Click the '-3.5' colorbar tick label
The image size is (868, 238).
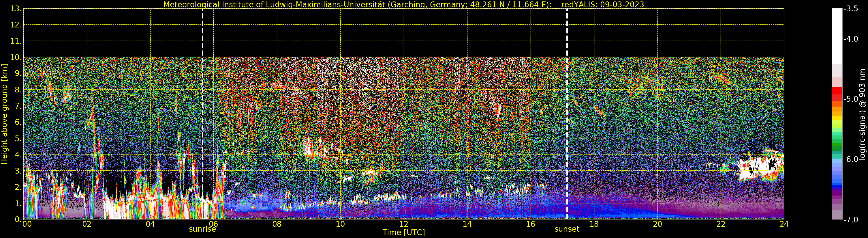[x=851, y=9]
